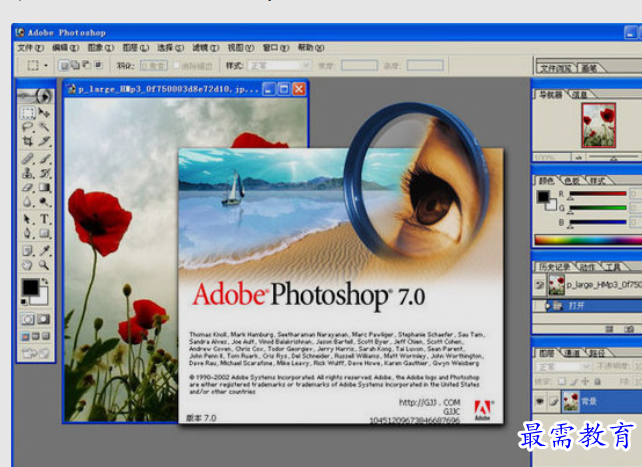The height and width of the screenshot is (467, 642).
Task: Toggle lock all in Layers panel
Action: (597, 381)
